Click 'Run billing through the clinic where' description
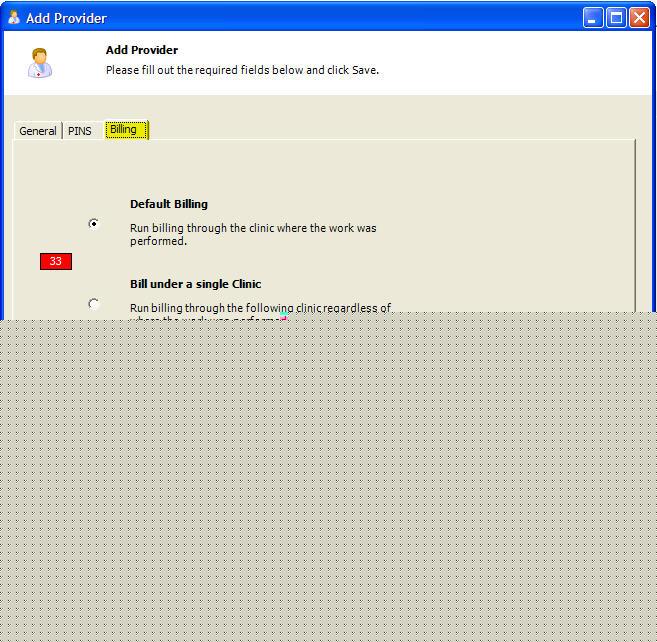 (253, 235)
